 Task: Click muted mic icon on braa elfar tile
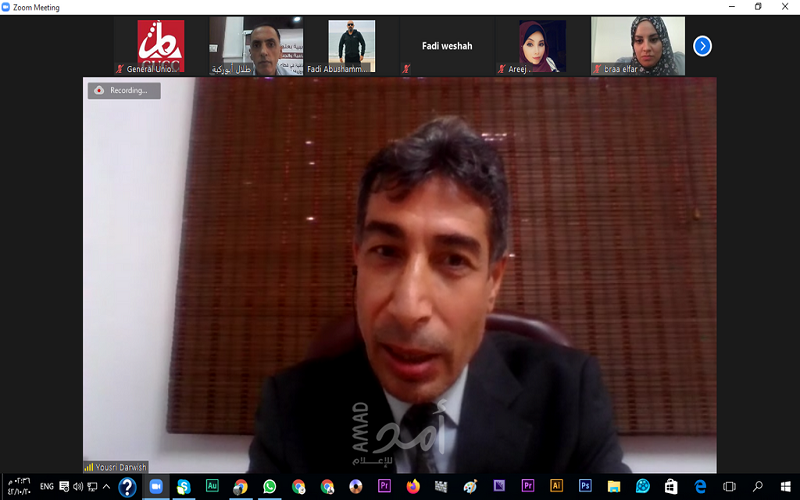[x=597, y=69]
